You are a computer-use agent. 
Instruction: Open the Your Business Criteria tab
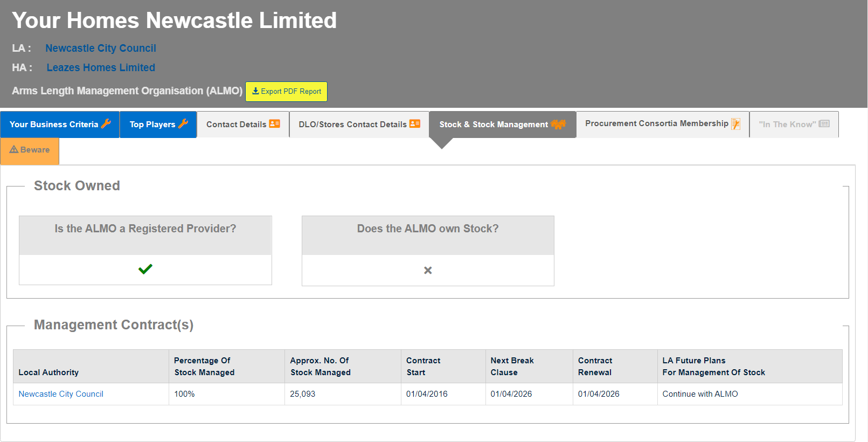tap(60, 125)
